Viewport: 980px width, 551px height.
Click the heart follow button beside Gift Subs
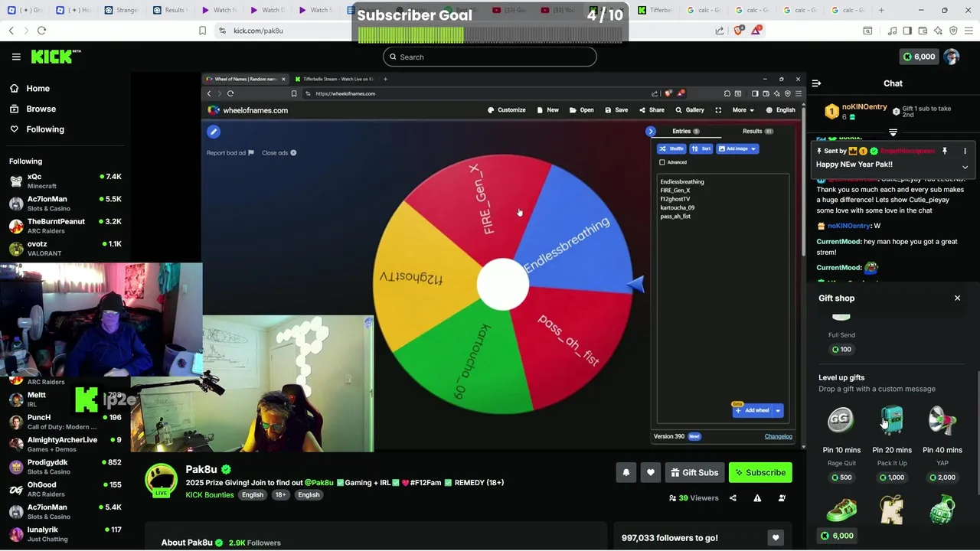tap(651, 473)
